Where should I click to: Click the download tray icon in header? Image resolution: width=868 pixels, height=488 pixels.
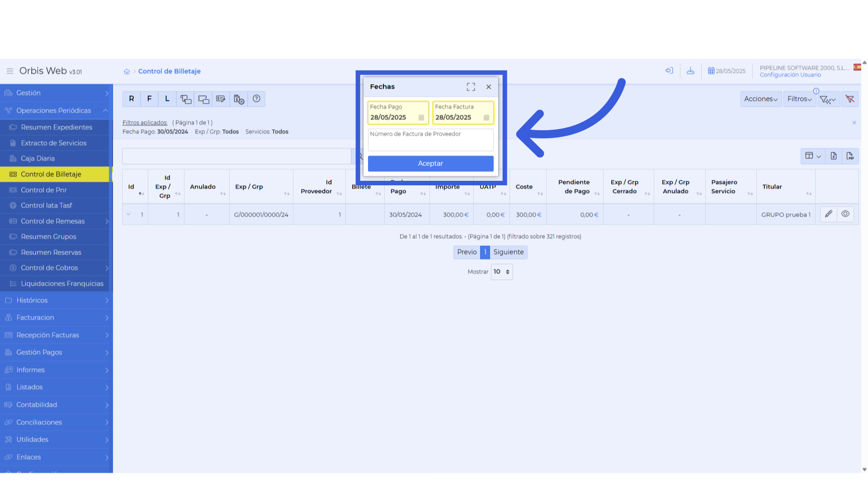(x=690, y=71)
